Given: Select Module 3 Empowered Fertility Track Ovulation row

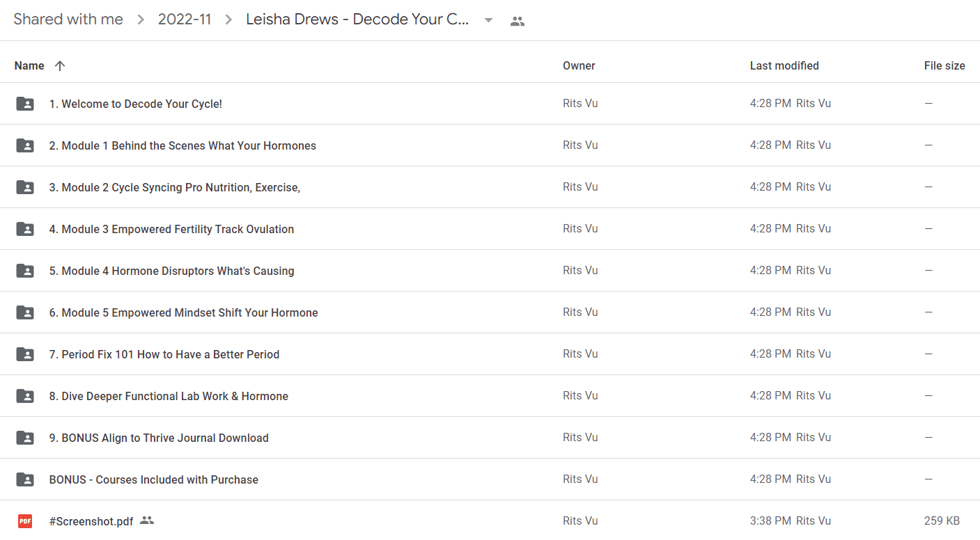Looking at the screenshot, I should pyautogui.click(x=490, y=229).
